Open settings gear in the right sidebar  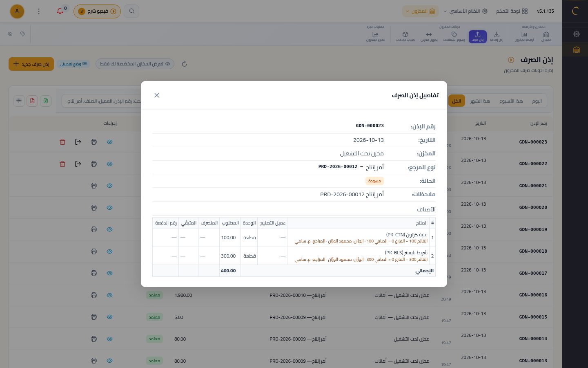coord(576,34)
